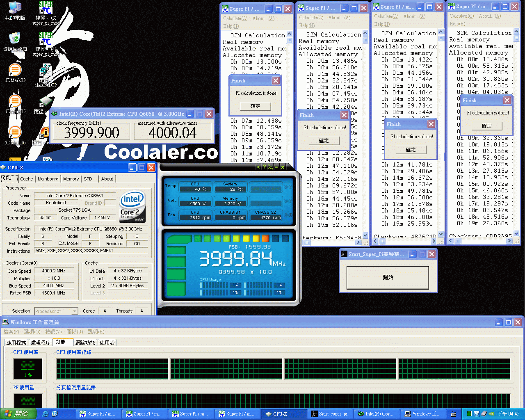This screenshot has height=420, width=525.
Task: Click the taskbar clock showing 下午 04:45
Action: click(x=509, y=414)
